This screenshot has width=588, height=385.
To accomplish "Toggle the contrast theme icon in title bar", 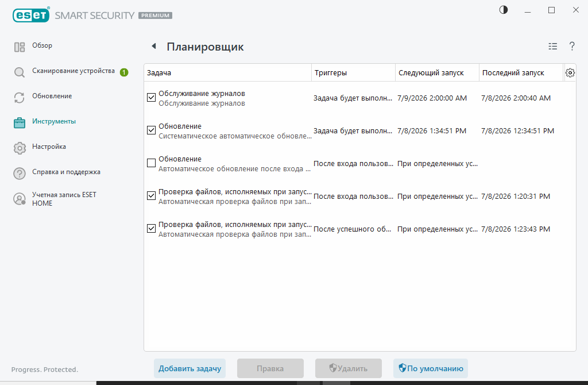I will (x=504, y=10).
